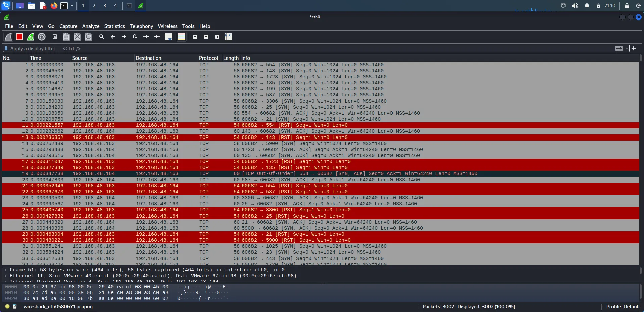Jump to the first packet
The width and height of the screenshot is (644, 312).
click(x=146, y=37)
